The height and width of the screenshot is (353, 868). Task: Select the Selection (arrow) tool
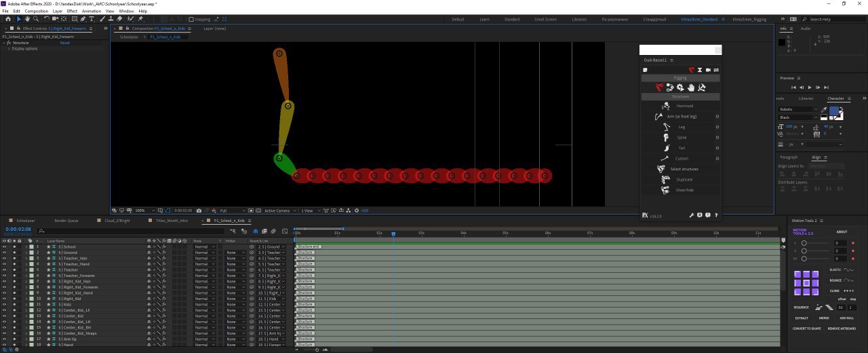[x=19, y=19]
